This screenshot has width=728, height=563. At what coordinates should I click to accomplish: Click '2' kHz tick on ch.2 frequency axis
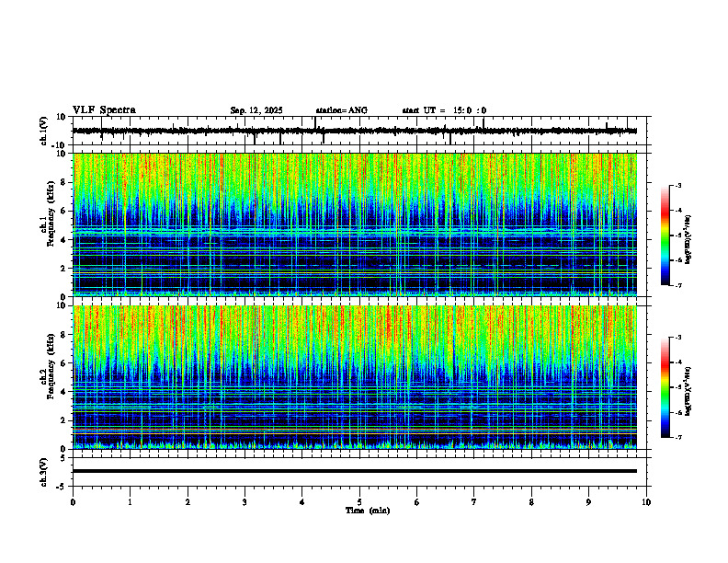(x=64, y=420)
